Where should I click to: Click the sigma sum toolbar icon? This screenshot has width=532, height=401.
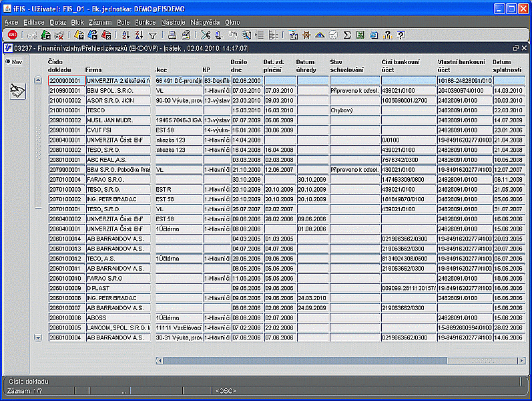click(x=347, y=35)
